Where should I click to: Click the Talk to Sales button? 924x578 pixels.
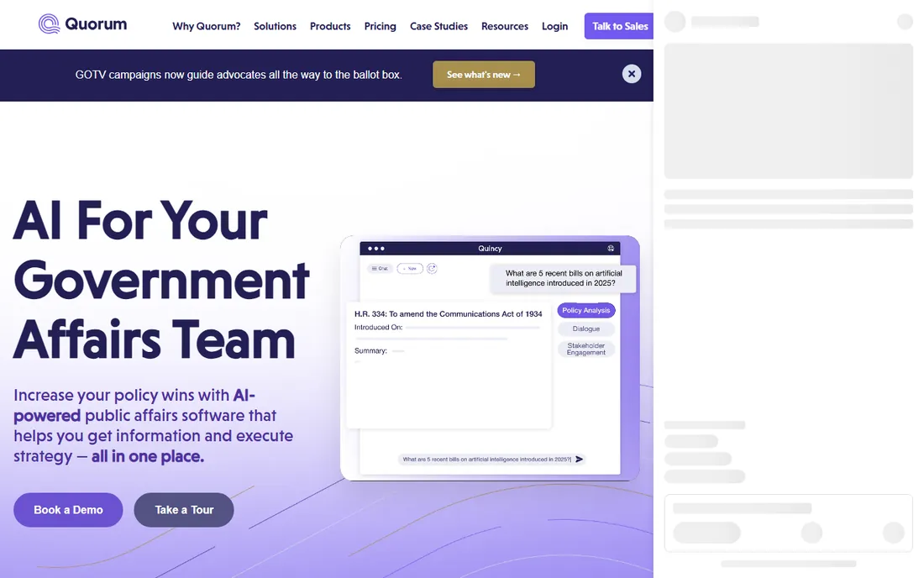(x=619, y=26)
